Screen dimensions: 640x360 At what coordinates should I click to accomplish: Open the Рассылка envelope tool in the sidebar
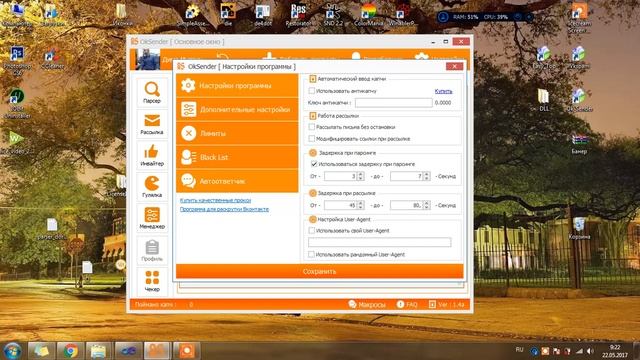pos(152,124)
